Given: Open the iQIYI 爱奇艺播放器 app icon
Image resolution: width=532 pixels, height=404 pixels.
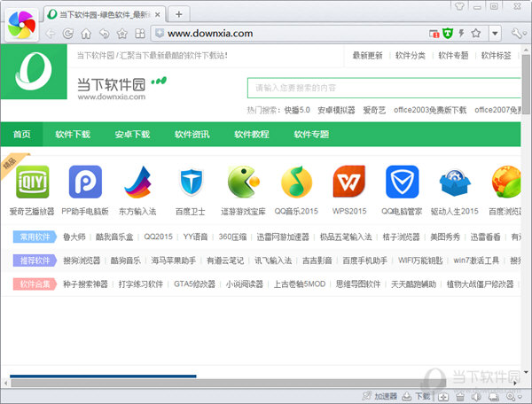Looking at the screenshot, I should (32, 182).
